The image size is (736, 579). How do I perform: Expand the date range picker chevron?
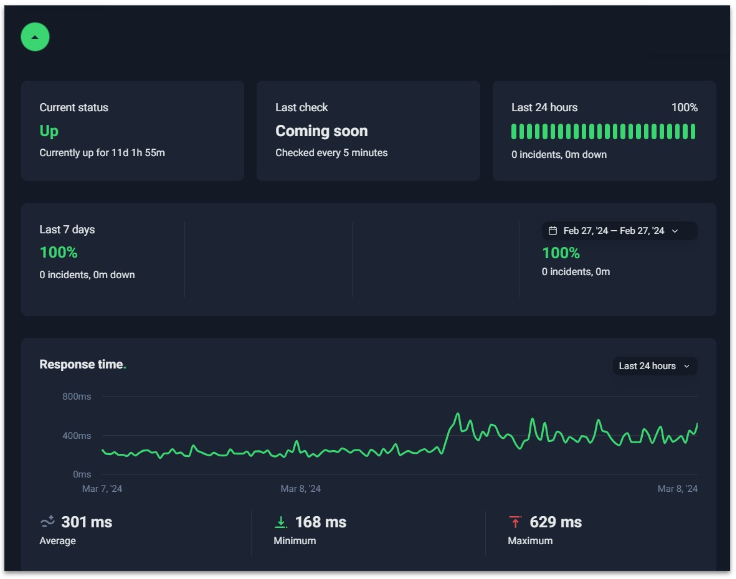click(675, 231)
